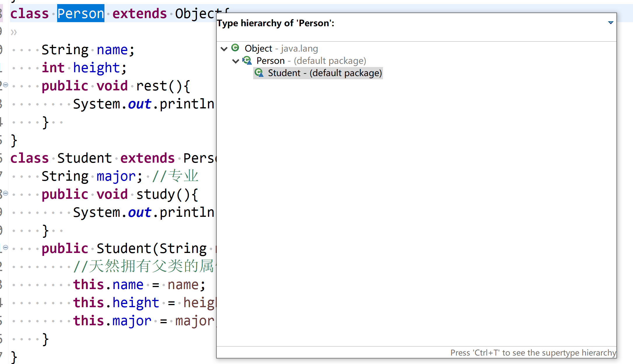Select Person - (default package) entry
The image size is (633, 364).
click(x=311, y=61)
